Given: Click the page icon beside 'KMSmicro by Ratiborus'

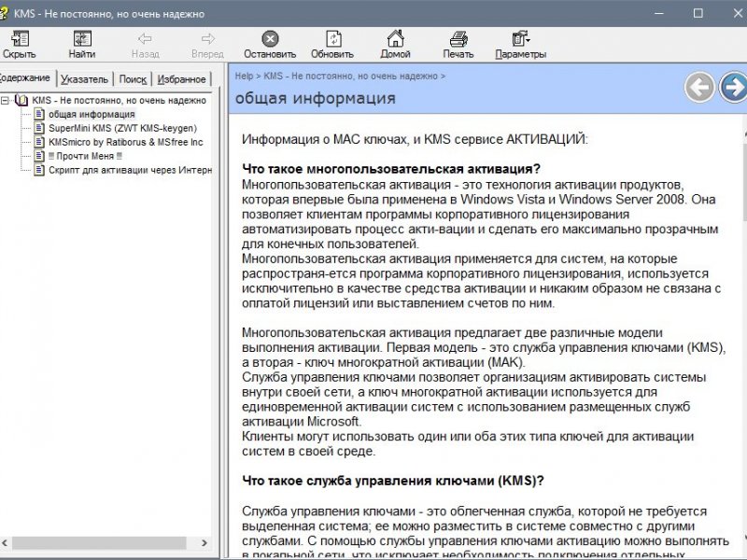Looking at the screenshot, I should point(39,142).
